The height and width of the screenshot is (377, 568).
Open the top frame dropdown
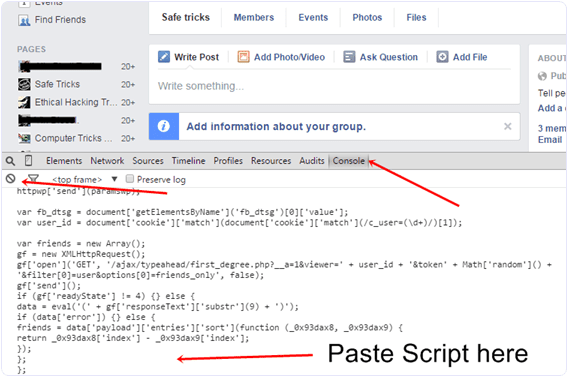click(x=85, y=180)
